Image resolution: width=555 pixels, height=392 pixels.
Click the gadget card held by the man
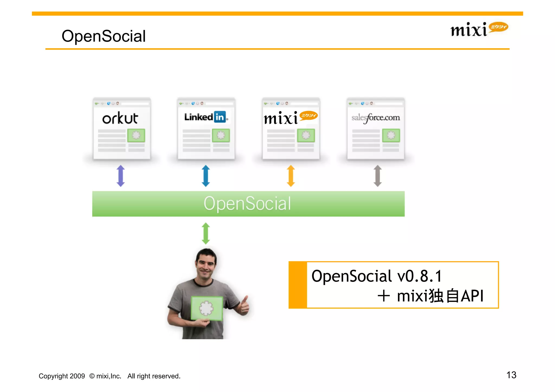point(206,308)
